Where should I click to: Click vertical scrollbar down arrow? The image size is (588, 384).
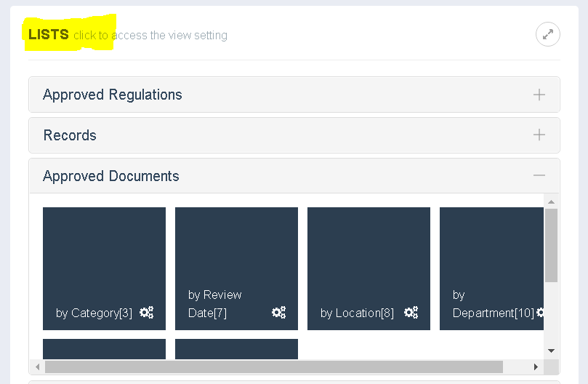[x=551, y=351]
